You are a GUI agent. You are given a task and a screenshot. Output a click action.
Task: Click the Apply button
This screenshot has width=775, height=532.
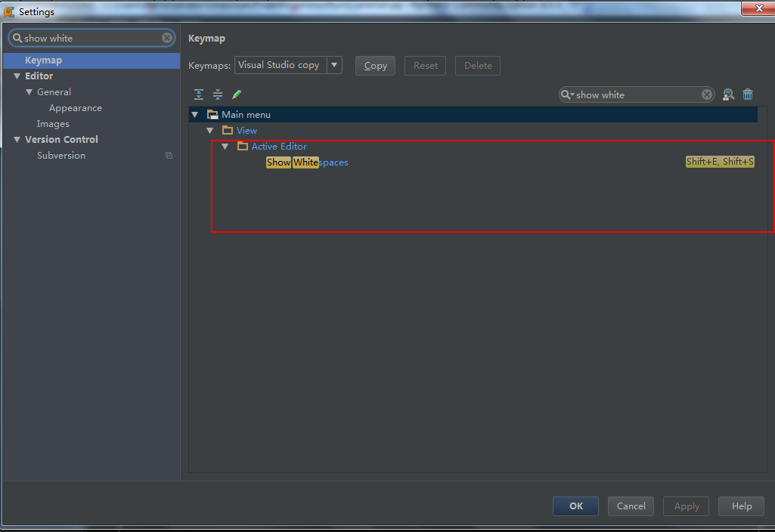(686, 506)
